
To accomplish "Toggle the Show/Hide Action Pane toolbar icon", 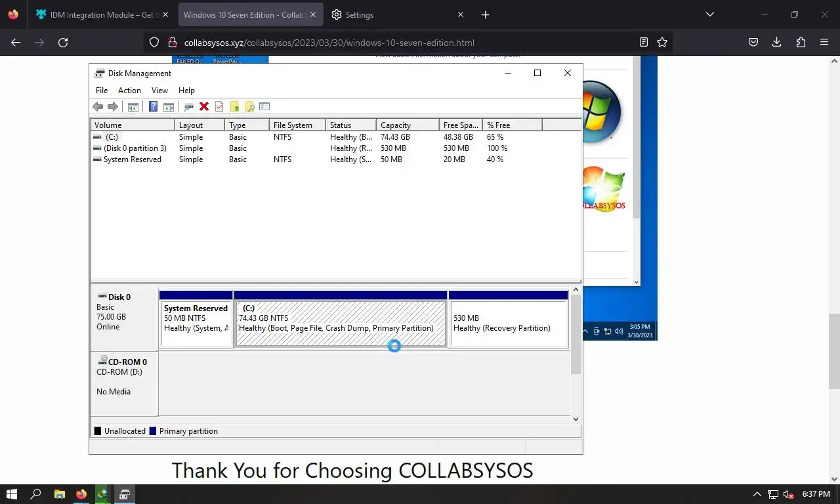I will click(x=168, y=106).
